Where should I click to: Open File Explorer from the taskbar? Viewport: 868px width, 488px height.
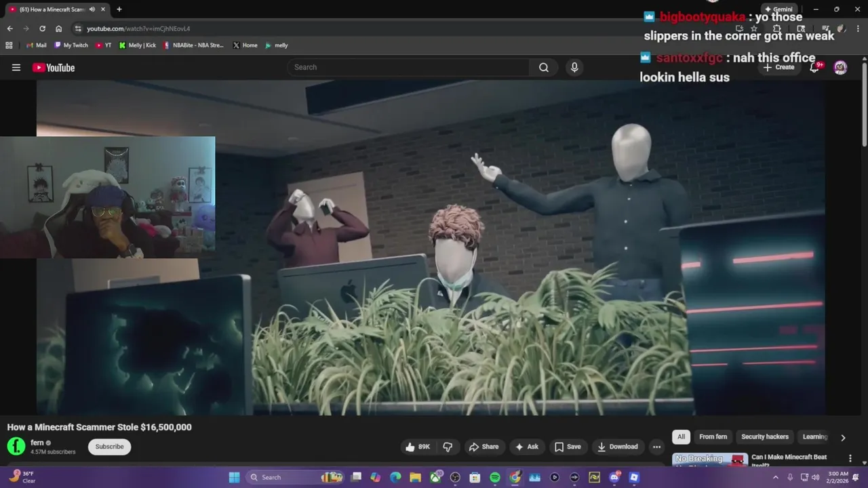coord(415,477)
